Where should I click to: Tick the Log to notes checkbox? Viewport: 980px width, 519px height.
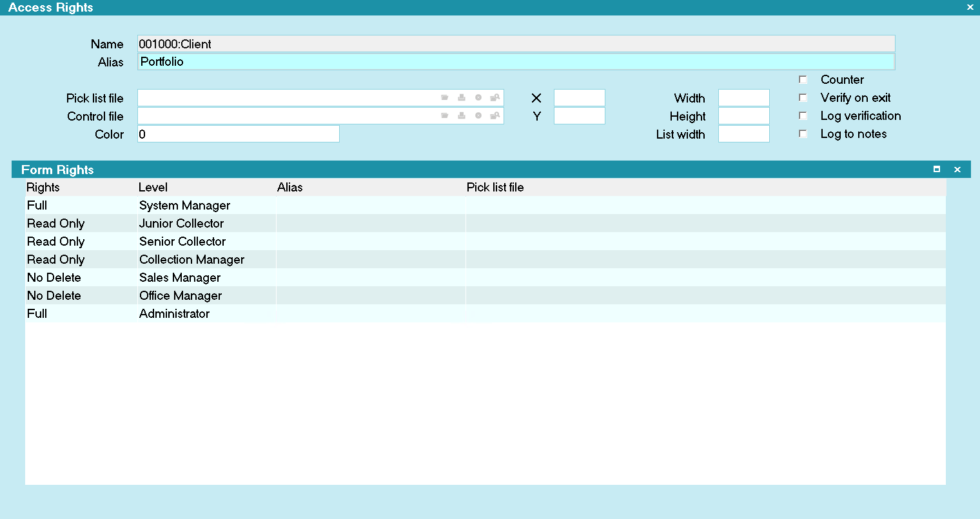pyautogui.click(x=803, y=134)
